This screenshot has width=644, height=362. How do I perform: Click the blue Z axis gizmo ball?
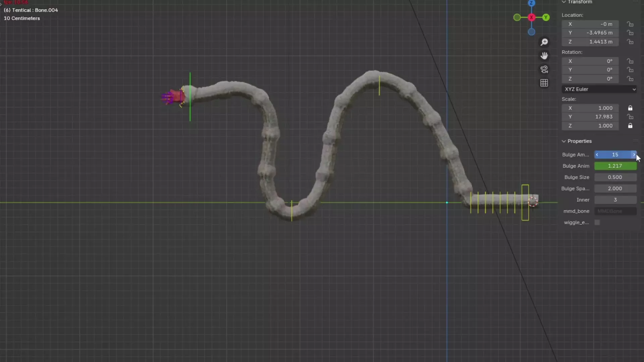coord(531,3)
